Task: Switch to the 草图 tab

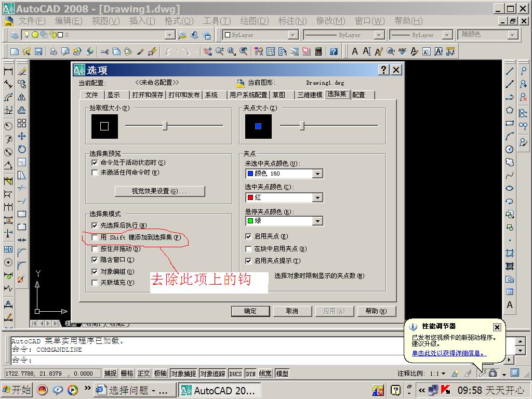Action: pyautogui.click(x=279, y=95)
